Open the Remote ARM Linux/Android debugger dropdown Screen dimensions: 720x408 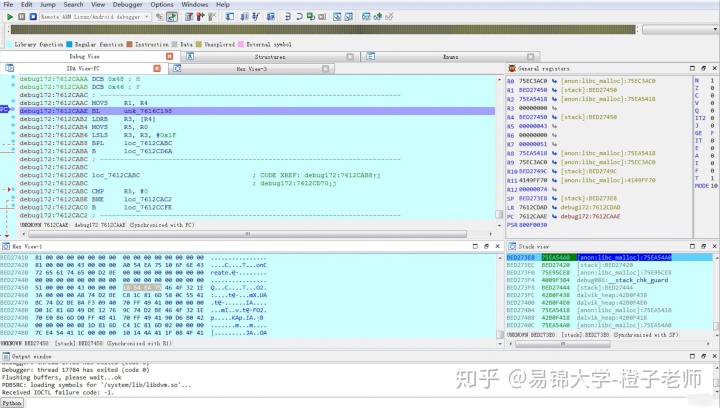tap(95, 17)
